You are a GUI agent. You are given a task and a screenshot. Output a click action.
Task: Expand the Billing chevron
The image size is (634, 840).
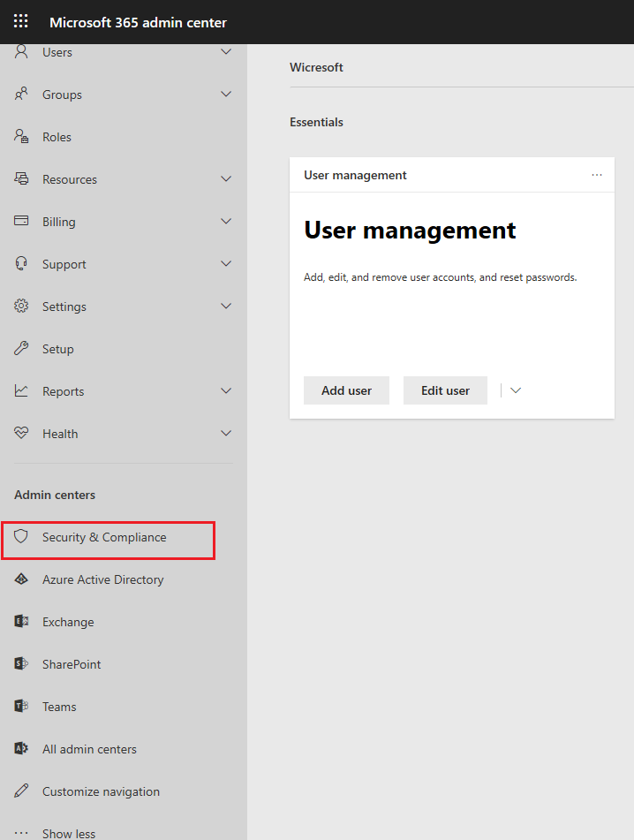click(226, 221)
